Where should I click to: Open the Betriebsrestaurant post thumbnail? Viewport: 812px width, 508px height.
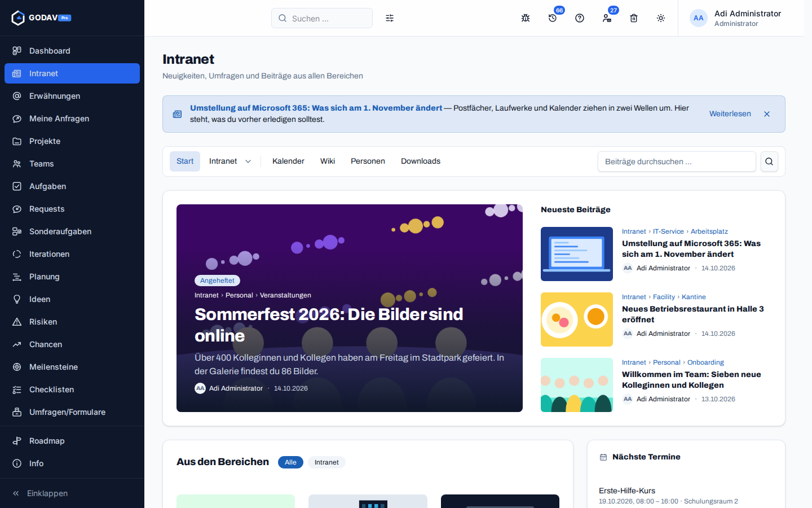pyautogui.click(x=577, y=319)
